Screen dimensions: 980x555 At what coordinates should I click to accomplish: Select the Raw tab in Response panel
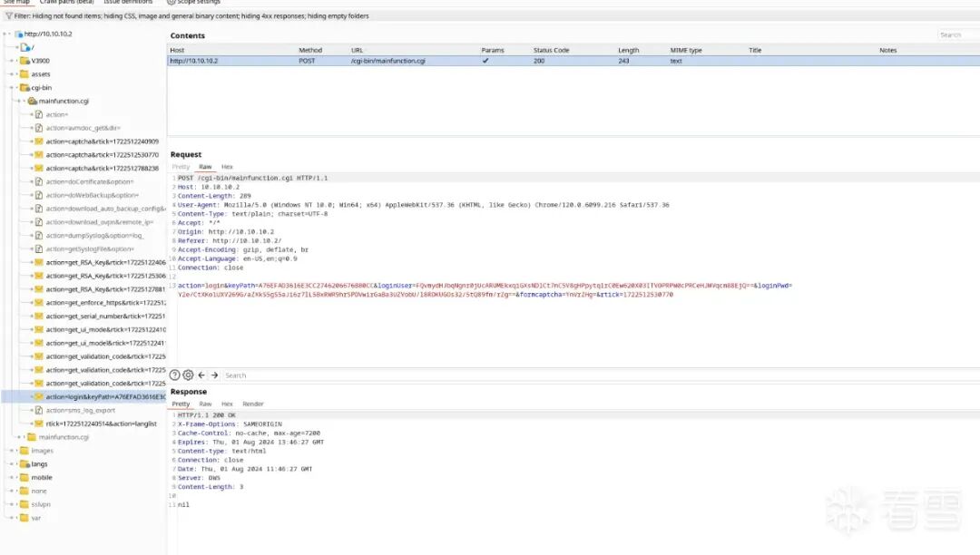tap(205, 404)
